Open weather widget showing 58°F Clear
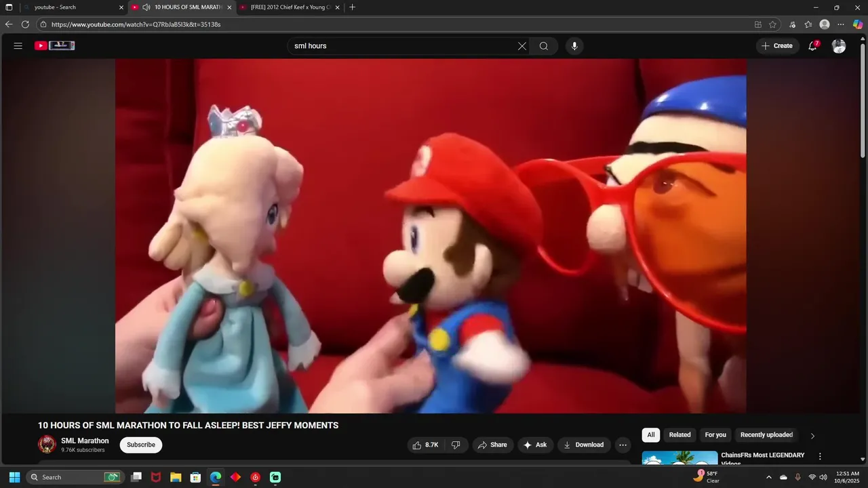 click(x=705, y=477)
